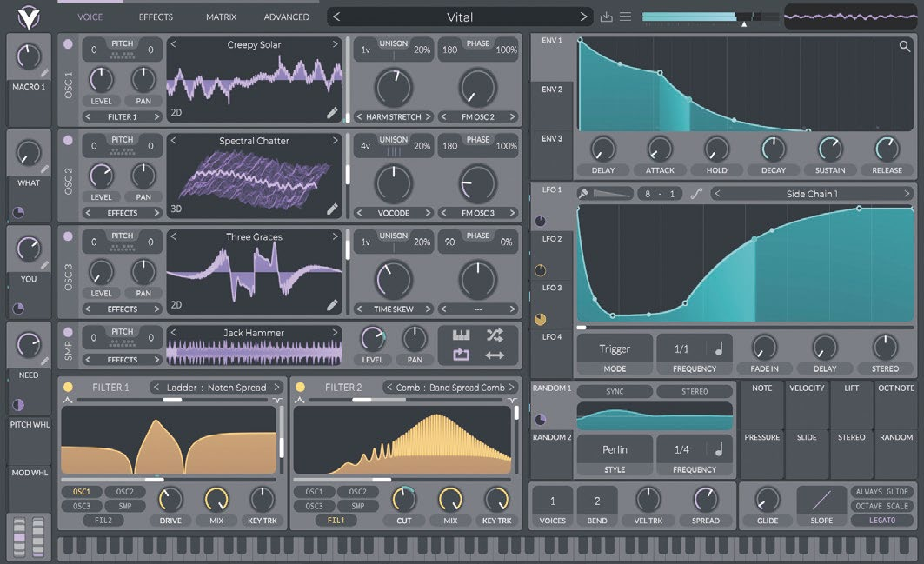Click the sample keytrack keyboard icon
Image resolution: width=924 pixels, height=564 pixels.
point(462,335)
